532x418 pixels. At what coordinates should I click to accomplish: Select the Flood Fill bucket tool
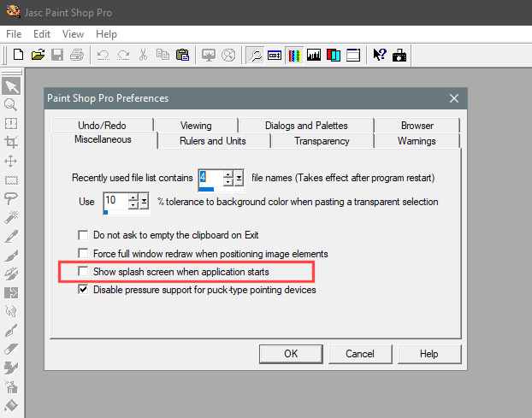coord(11,405)
